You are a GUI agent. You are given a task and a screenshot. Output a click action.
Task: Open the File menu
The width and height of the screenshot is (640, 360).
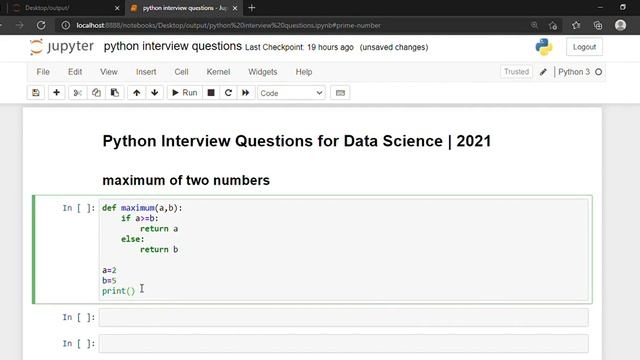click(43, 72)
